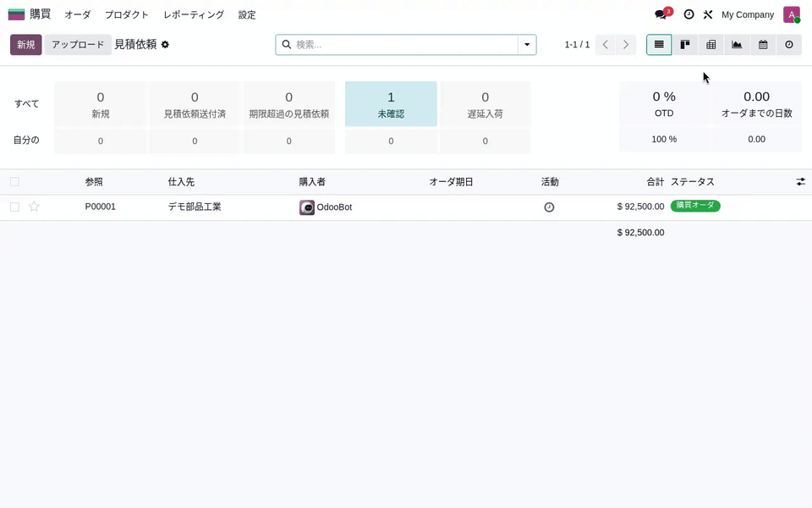Switch to pivot table view
Image resolution: width=812 pixels, height=508 pixels.
(x=711, y=45)
